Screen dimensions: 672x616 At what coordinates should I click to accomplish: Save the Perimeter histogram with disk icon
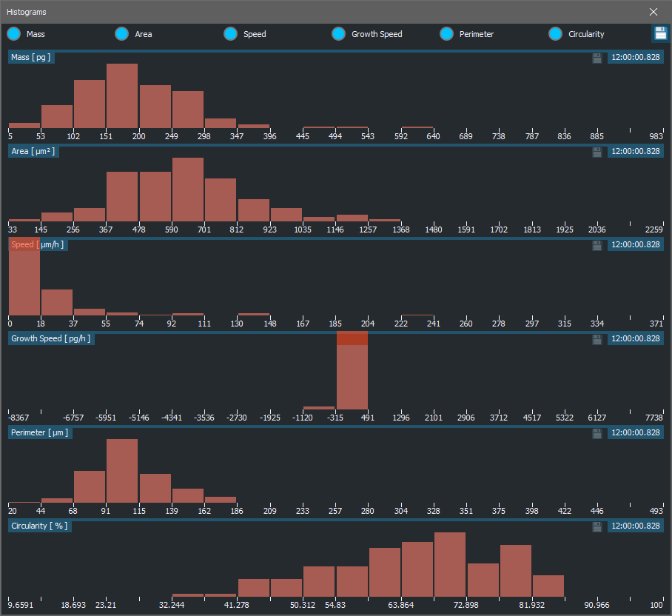(x=597, y=433)
